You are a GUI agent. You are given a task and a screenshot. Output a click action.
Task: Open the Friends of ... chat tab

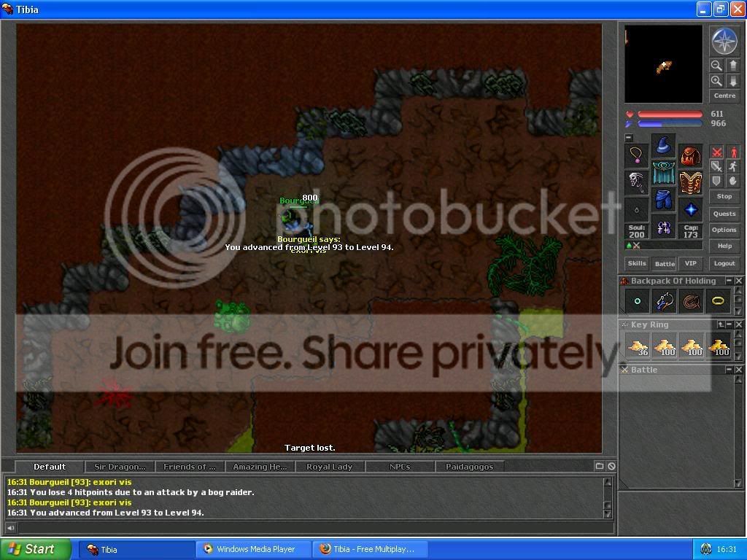(x=190, y=467)
